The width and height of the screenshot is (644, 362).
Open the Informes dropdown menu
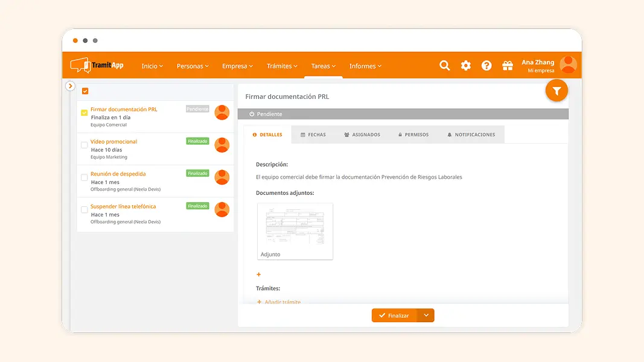(x=365, y=66)
